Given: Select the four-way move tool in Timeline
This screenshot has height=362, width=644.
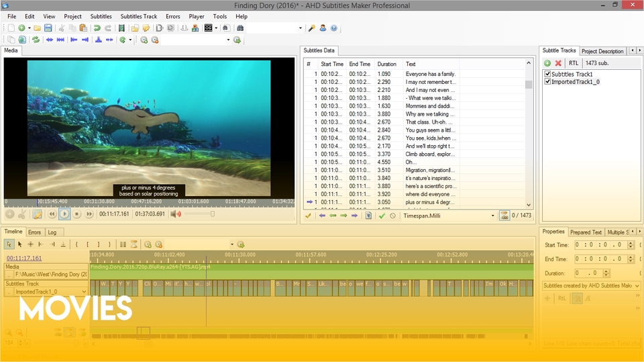Looking at the screenshot, I should click(30, 244).
